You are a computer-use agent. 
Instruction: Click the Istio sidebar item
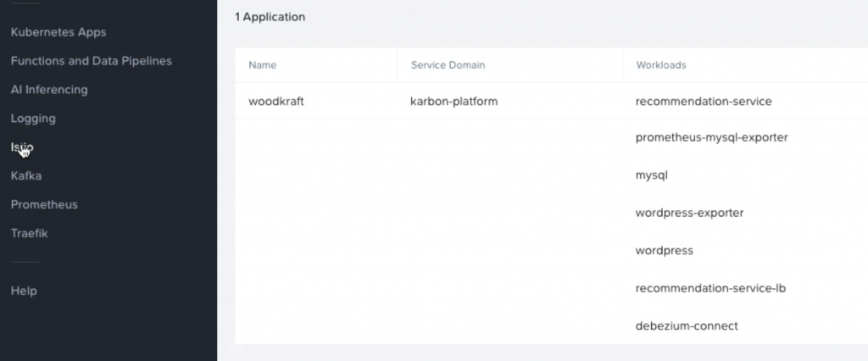coord(22,147)
